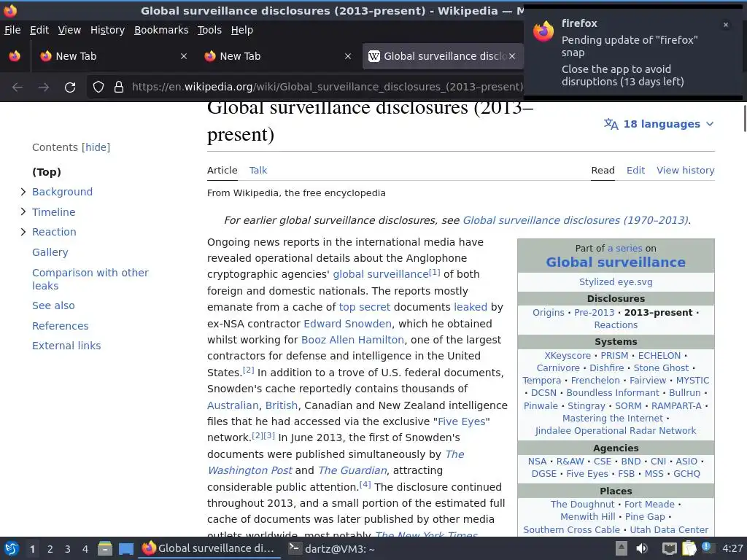Click the display tray icon
The height and width of the screenshot is (560, 747).
[x=670, y=548]
